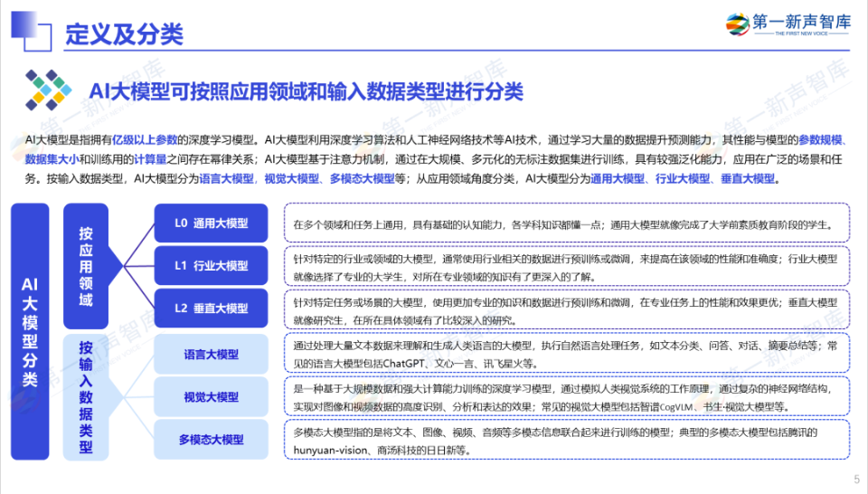Select the 多模态大模型 box

pyautogui.click(x=211, y=440)
